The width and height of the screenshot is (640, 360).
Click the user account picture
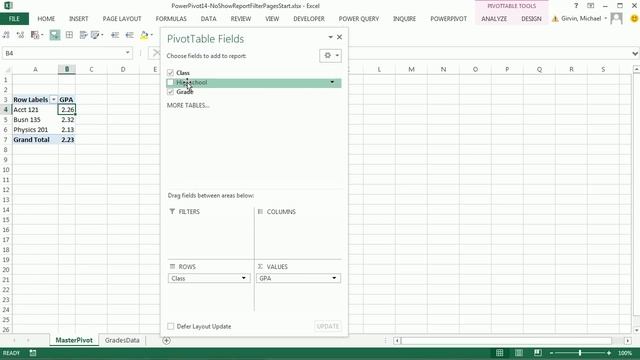[616, 18]
